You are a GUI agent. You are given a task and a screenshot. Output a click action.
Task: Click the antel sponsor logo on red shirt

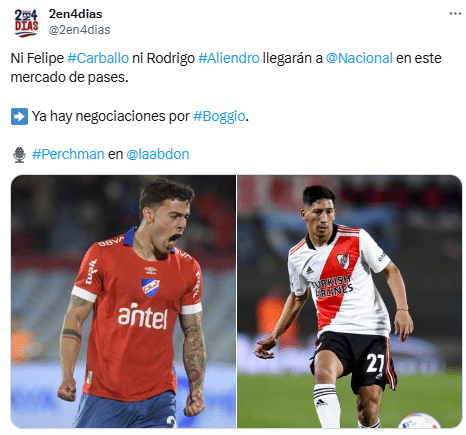[143, 316]
